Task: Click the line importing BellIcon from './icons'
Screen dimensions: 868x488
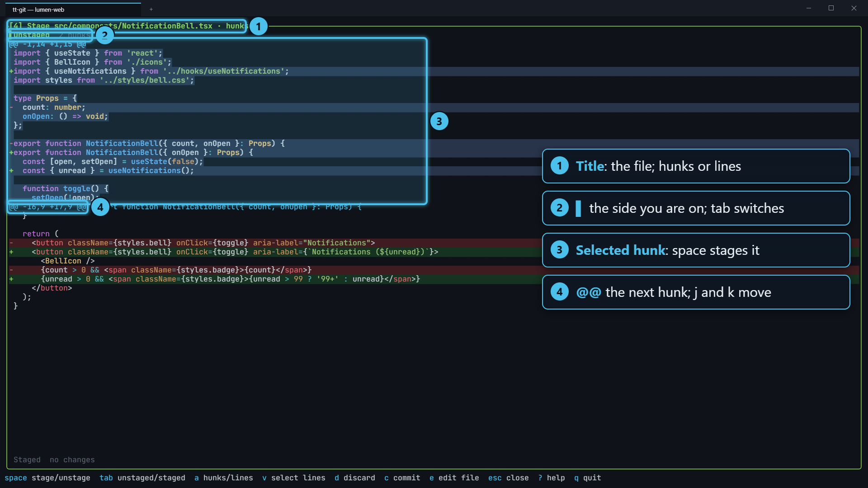Action: [x=93, y=62]
